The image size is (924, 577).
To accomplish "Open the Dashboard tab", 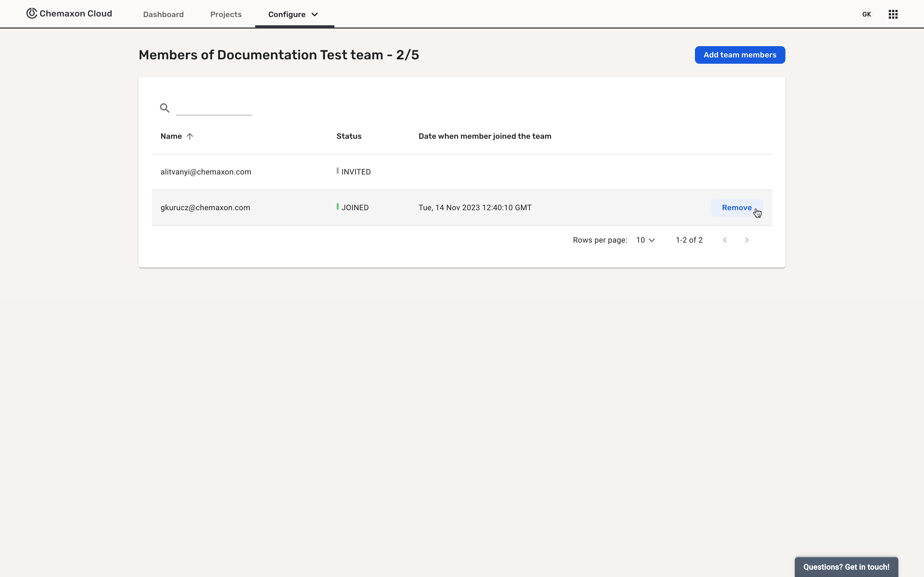I will point(163,15).
